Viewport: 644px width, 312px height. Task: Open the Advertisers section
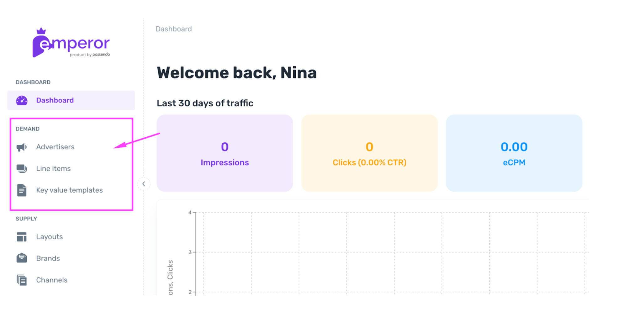tap(55, 147)
